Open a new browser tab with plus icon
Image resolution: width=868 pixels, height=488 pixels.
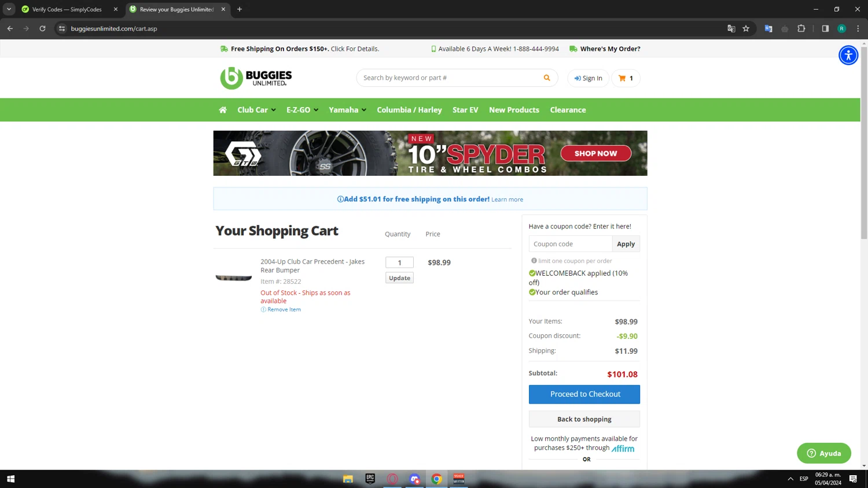point(240,9)
